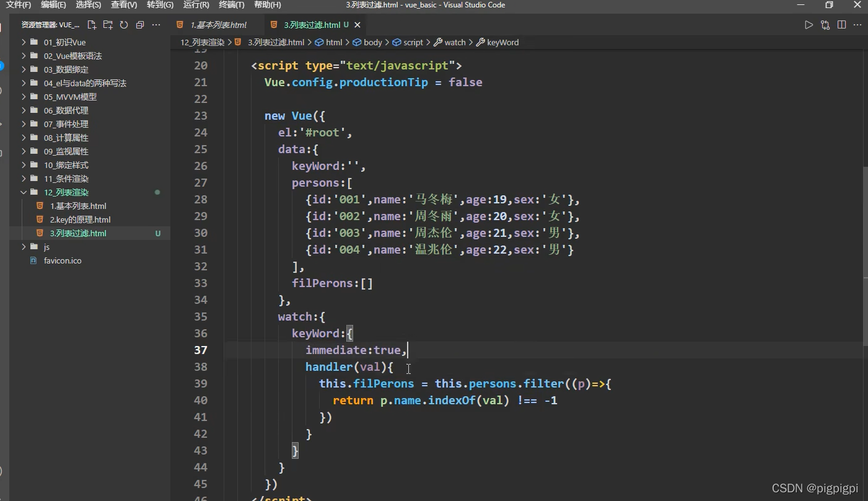Screen dimensions: 868x501
Task: Expand the 06_数据代理 folder chevron
Action: point(24,110)
